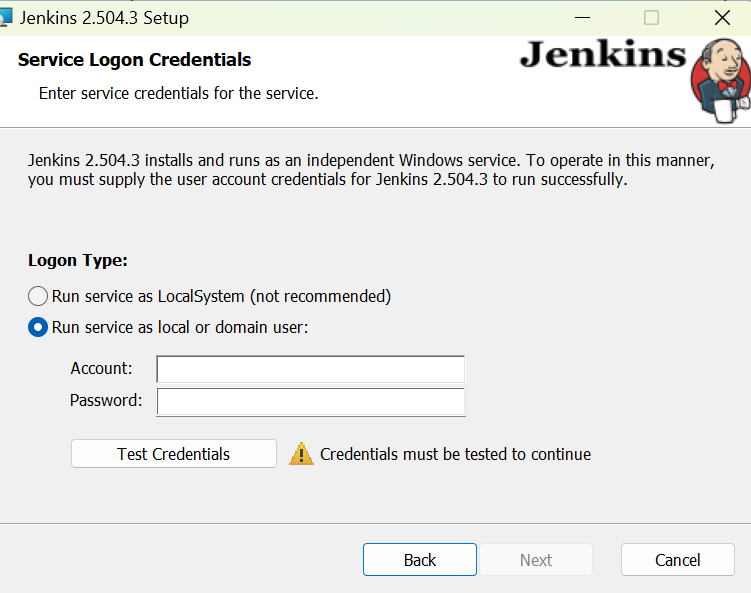751x593 pixels.
Task: Focus the Account input field
Action: (310, 369)
